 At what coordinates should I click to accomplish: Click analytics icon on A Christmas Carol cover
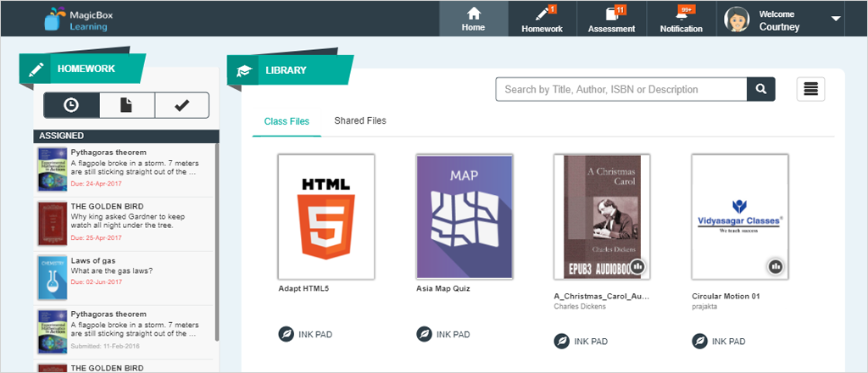(638, 267)
